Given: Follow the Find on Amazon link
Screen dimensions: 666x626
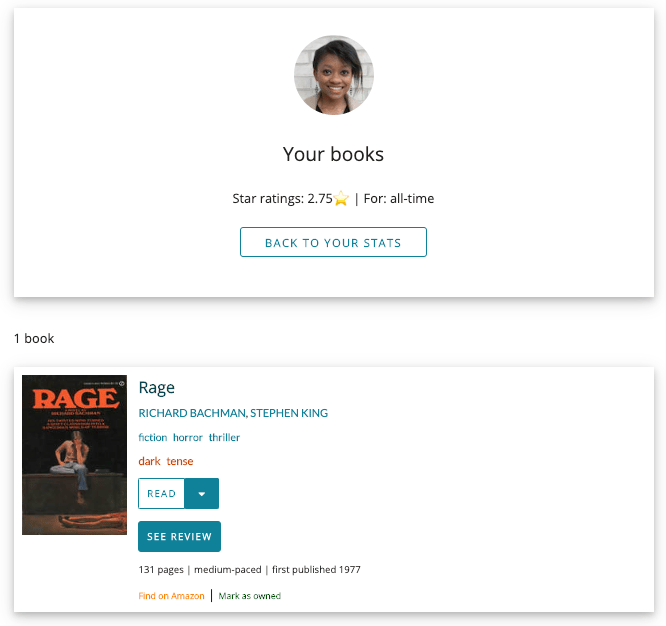Looking at the screenshot, I should pyautogui.click(x=171, y=596).
